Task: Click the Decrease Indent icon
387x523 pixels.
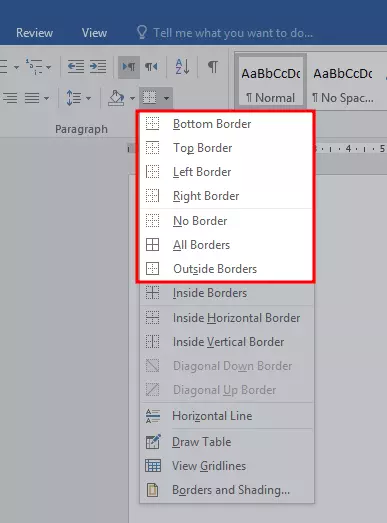Action: point(76,67)
